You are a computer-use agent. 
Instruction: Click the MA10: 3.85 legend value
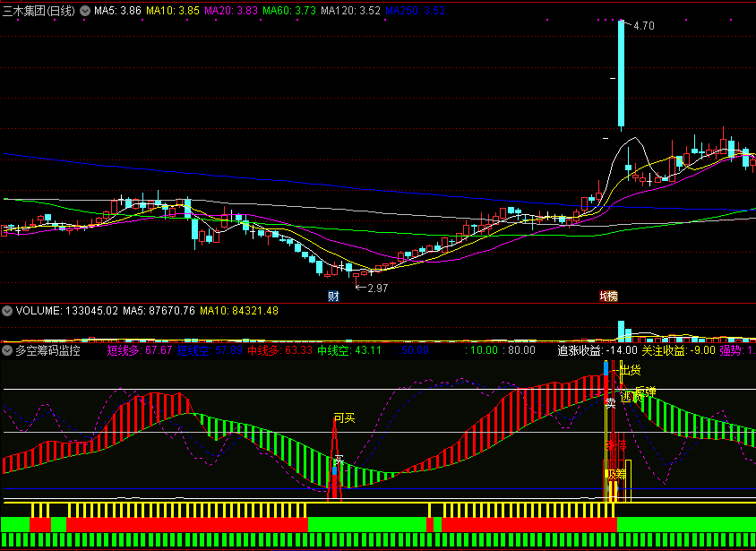click(x=173, y=11)
